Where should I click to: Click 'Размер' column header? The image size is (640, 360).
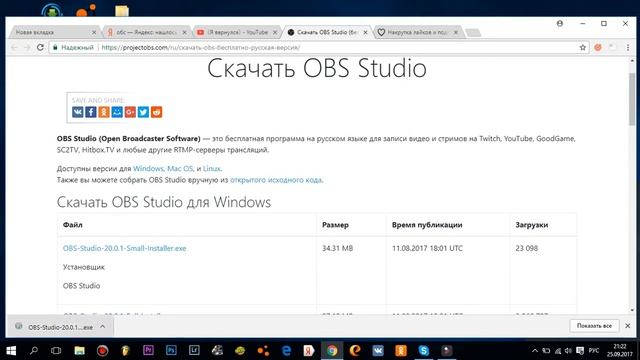(x=335, y=224)
